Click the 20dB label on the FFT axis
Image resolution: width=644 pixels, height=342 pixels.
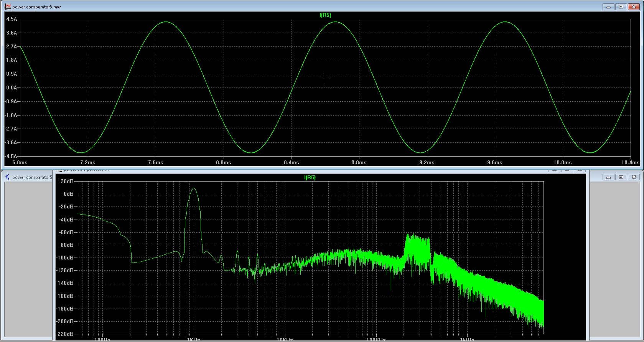click(x=67, y=181)
